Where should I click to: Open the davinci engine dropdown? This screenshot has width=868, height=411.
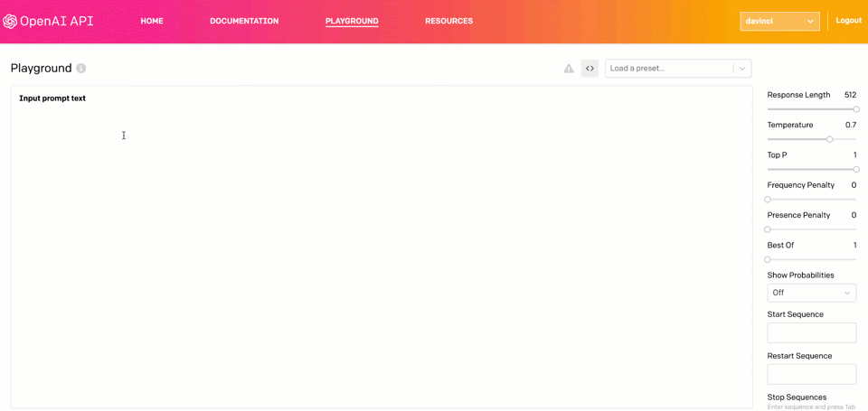779,22
